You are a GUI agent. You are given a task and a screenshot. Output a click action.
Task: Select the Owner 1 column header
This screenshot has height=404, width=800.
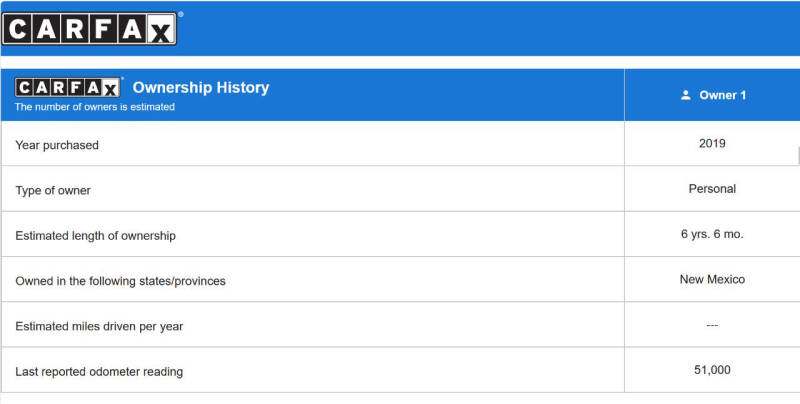(x=712, y=95)
